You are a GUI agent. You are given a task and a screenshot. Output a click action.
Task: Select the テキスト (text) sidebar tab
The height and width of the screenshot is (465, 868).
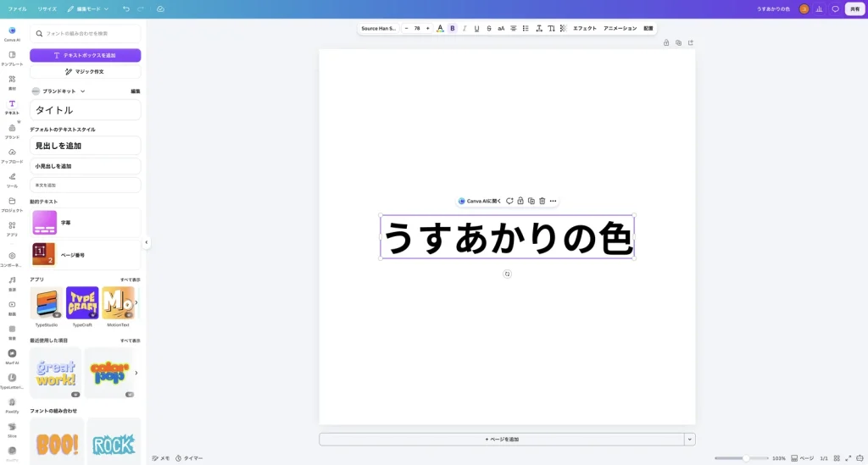coord(12,107)
